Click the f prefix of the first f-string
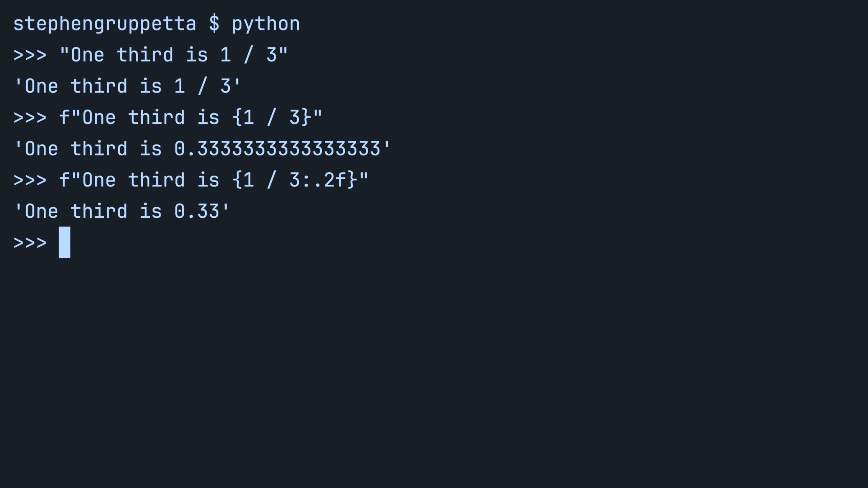 pos(64,118)
